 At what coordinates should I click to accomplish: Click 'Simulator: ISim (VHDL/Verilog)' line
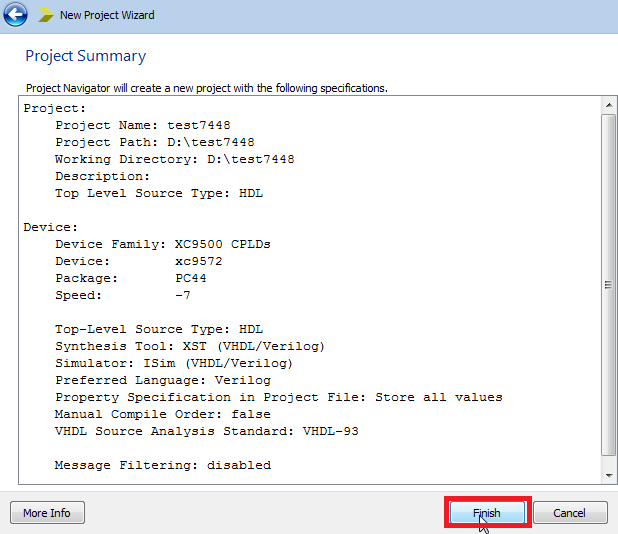[174, 363]
